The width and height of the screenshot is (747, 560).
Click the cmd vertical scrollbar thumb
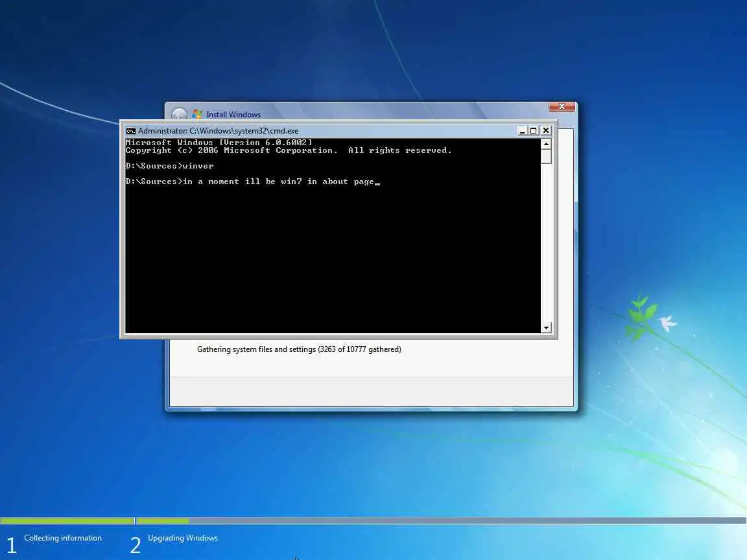coord(546,156)
